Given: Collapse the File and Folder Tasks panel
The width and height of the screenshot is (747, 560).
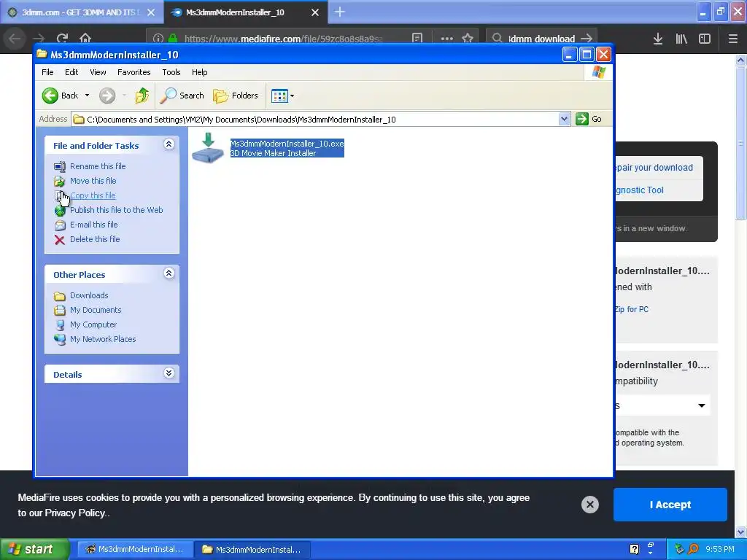Looking at the screenshot, I should point(169,144).
